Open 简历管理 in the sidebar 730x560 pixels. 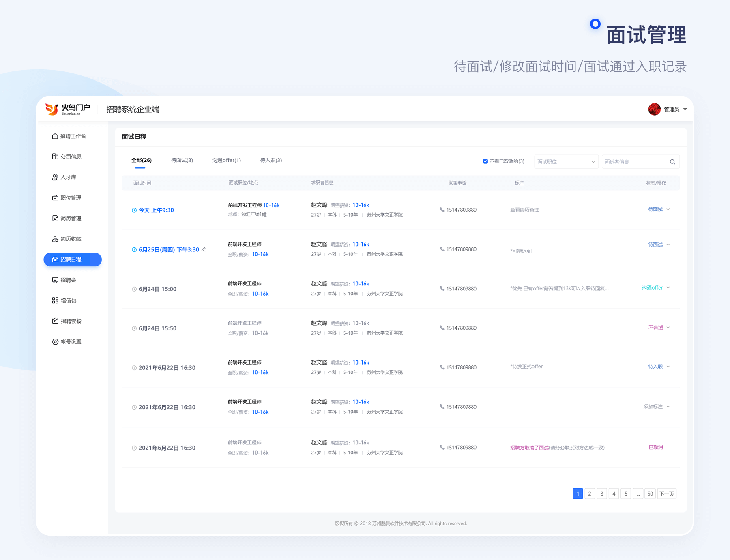[67, 218]
